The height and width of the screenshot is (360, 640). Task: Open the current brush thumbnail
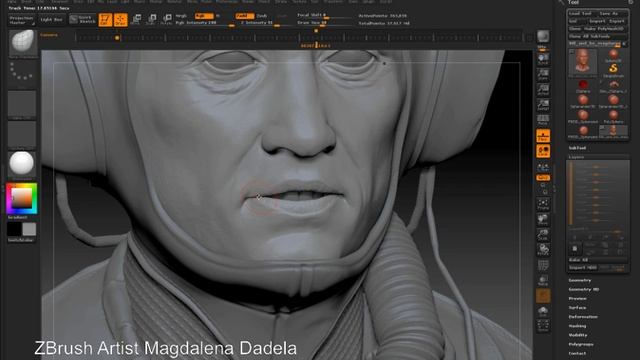tap(23, 42)
